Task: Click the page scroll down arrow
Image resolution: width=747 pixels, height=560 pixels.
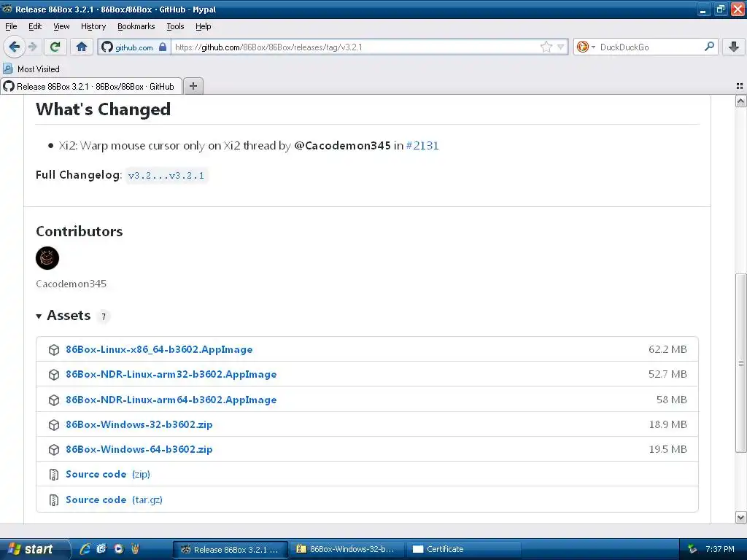Action: click(x=741, y=517)
